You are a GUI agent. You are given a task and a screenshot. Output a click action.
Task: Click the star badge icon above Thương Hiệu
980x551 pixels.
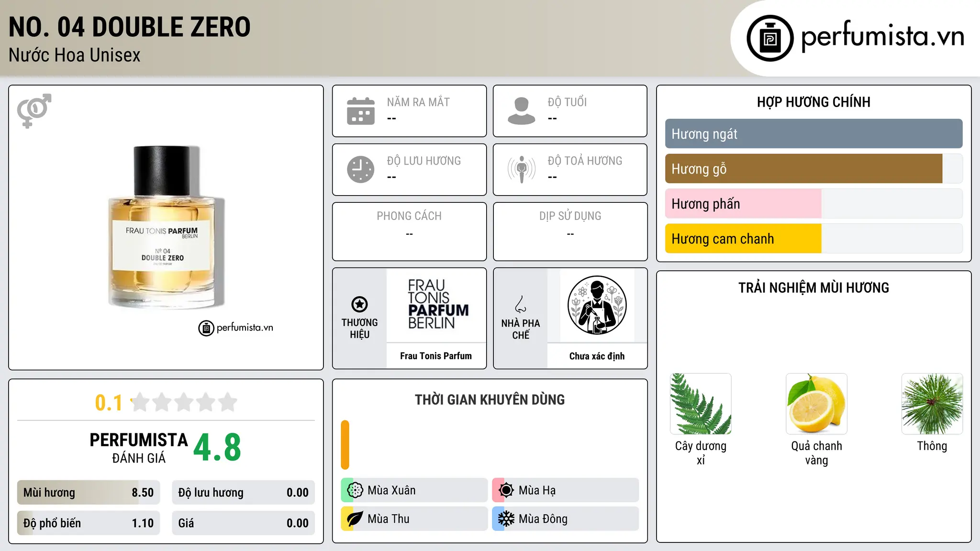coord(359,304)
